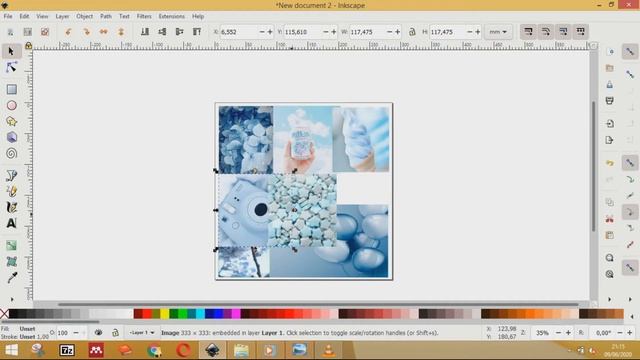
Task: Click the Cut scissors icon
Action: coord(609,219)
